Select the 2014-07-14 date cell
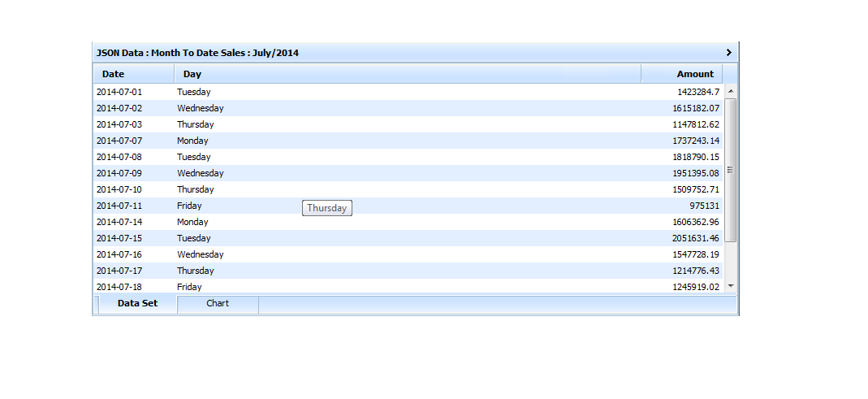The height and width of the screenshot is (399, 868). pyautogui.click(x=119, y=222)
